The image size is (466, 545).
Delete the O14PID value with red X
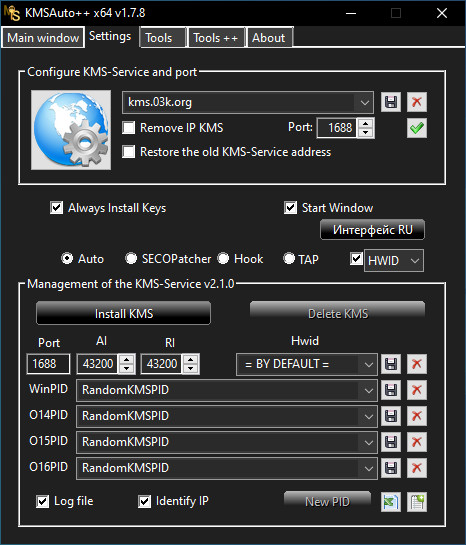(x=417, y=416)
